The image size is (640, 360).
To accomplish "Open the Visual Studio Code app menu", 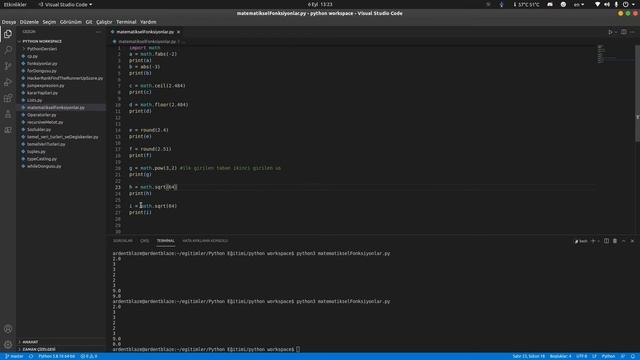I will pyautogui.click(x=65, y=4).
